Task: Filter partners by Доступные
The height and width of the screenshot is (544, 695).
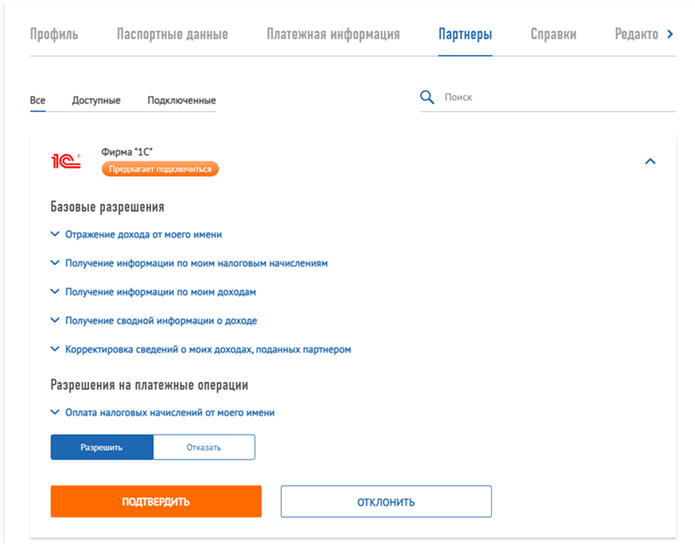Action: tap(96, 101)
